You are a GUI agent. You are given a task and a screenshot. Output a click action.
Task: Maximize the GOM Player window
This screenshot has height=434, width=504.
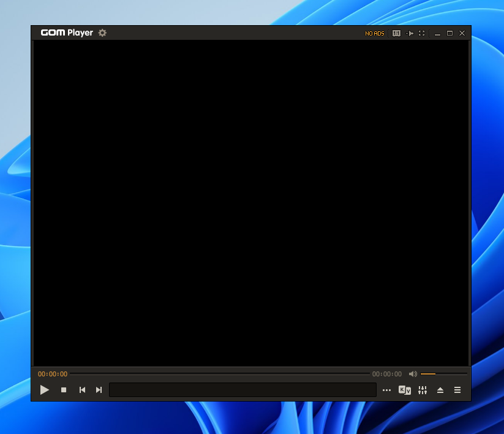click(x=449, y=34)
